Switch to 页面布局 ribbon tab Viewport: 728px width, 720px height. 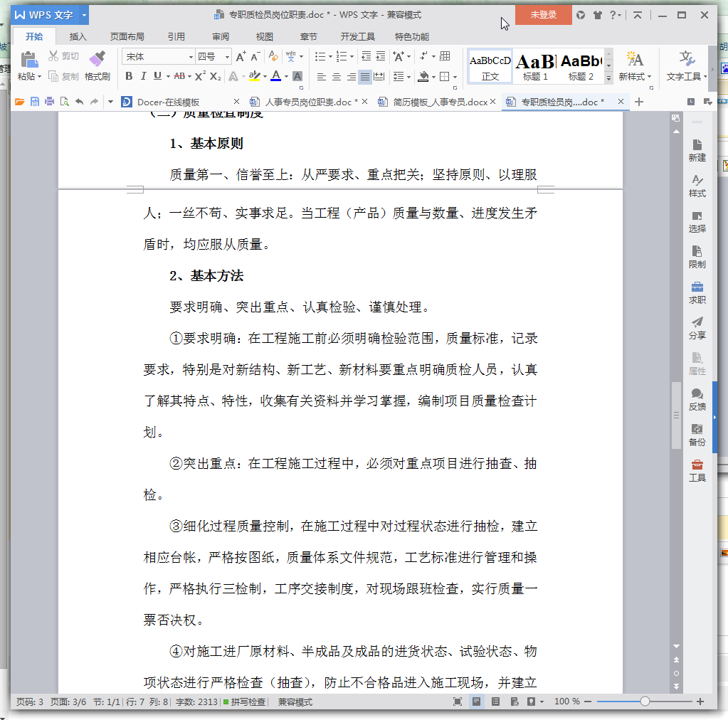[127, 37]
